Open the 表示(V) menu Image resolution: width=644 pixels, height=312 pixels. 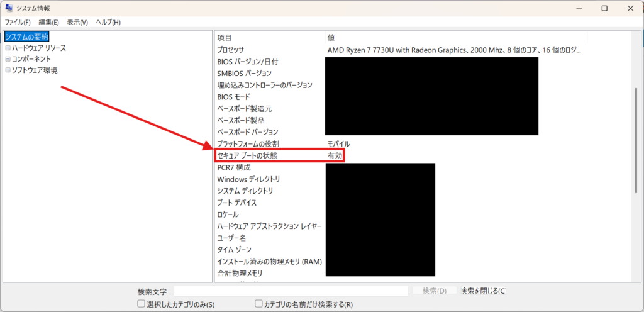click(x=77, y=22)
